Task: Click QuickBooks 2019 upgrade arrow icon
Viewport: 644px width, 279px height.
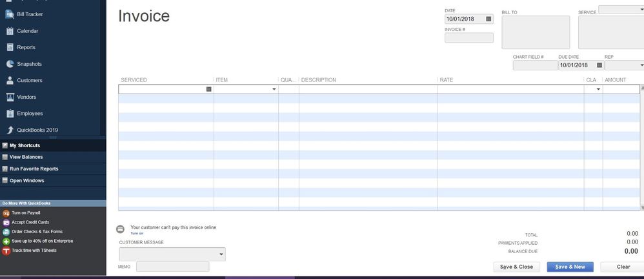Action: [10, 130]
